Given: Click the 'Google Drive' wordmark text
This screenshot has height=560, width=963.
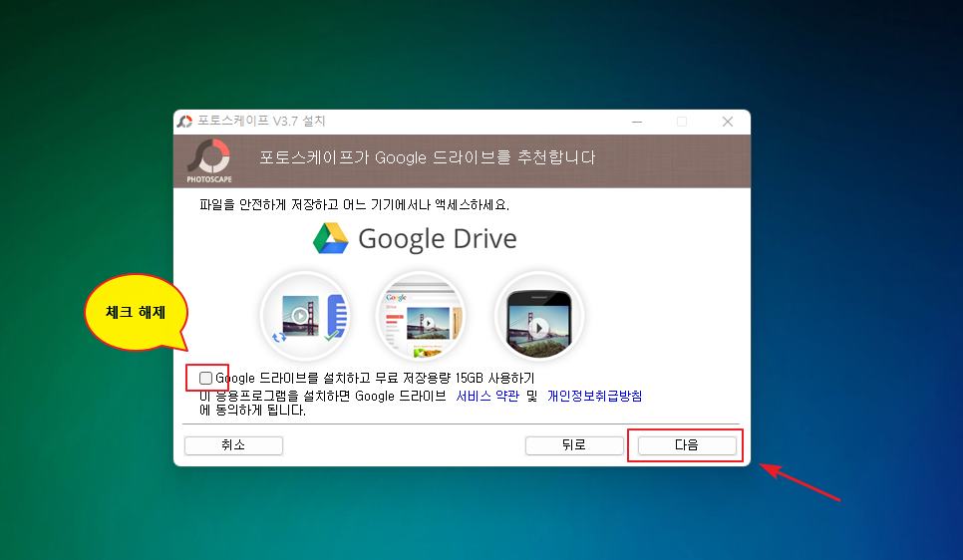Looking at the screenshot, I should pyautogui.click(x=438, y=239).
